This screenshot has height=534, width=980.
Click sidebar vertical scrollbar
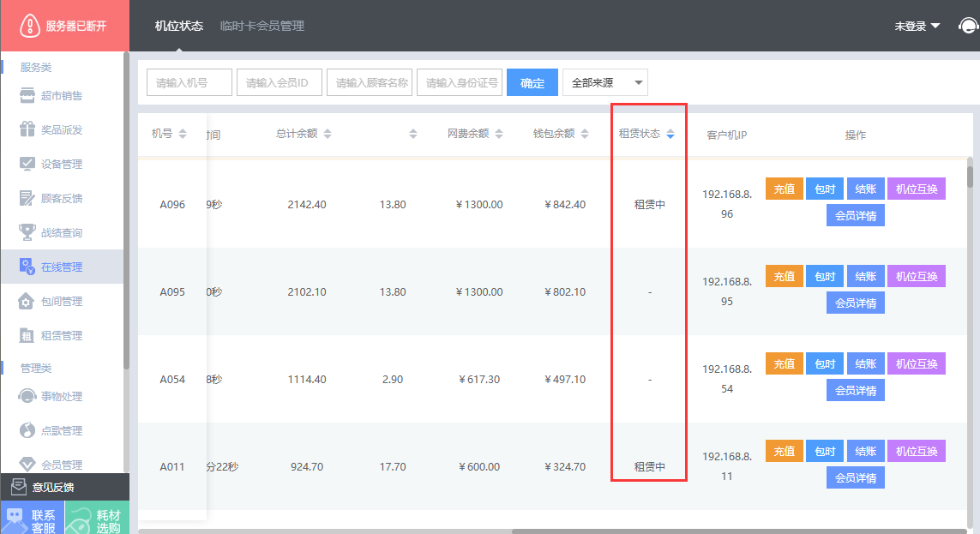126,213
